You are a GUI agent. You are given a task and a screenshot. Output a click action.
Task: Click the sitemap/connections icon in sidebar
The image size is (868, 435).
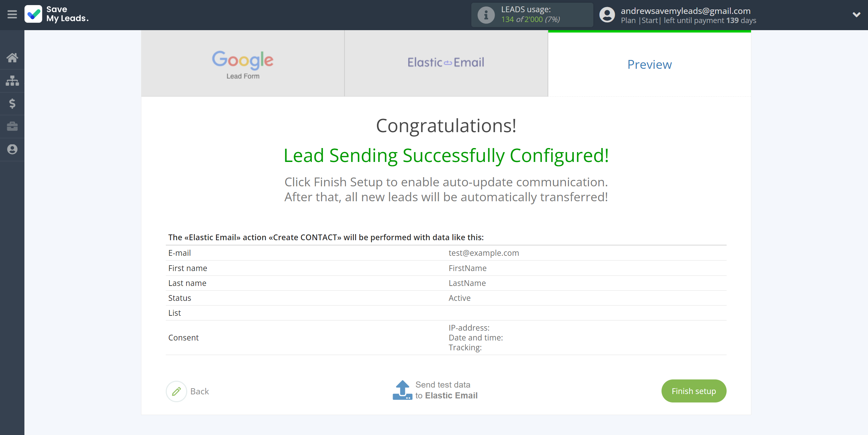[12, 80]
